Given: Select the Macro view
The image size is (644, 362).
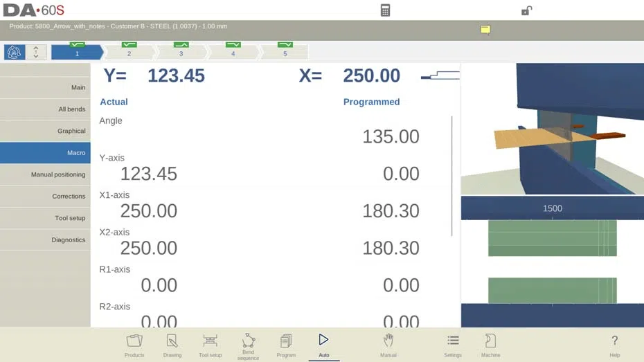Looking at the screenshot, I should tap(45, 153).
